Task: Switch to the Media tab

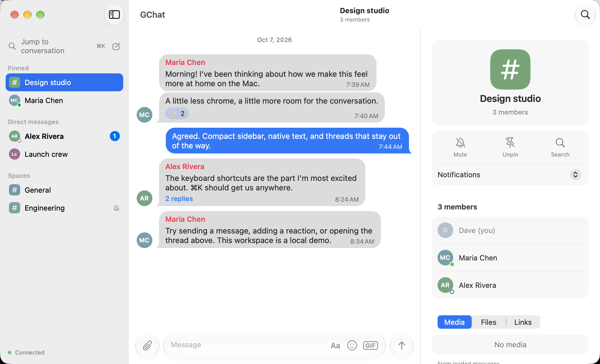Action: pos(455,322)
